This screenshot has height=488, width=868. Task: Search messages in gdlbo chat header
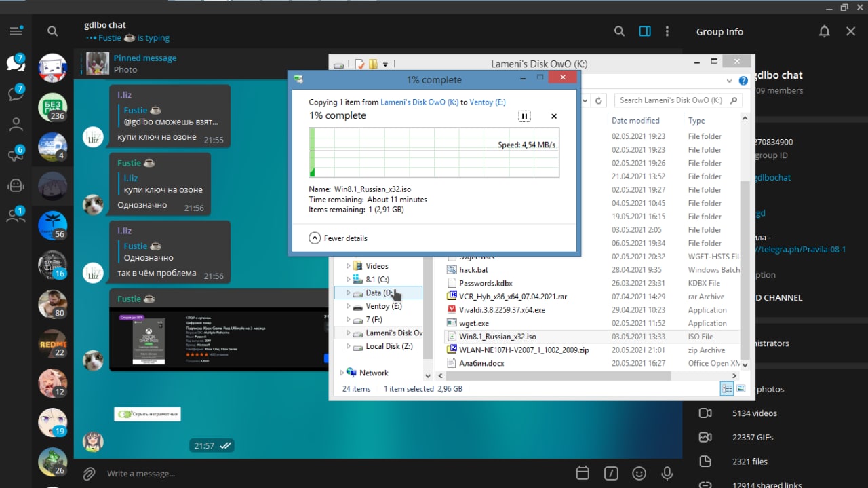(x=619, y=31)
